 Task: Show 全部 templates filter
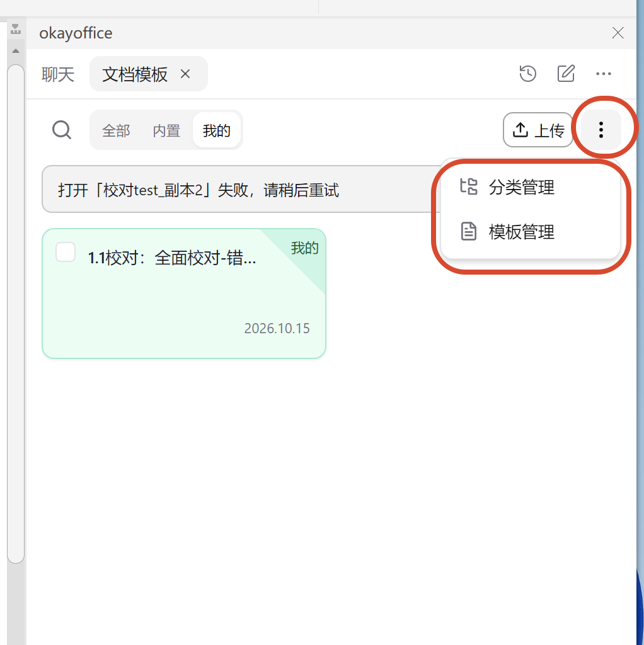116,131
